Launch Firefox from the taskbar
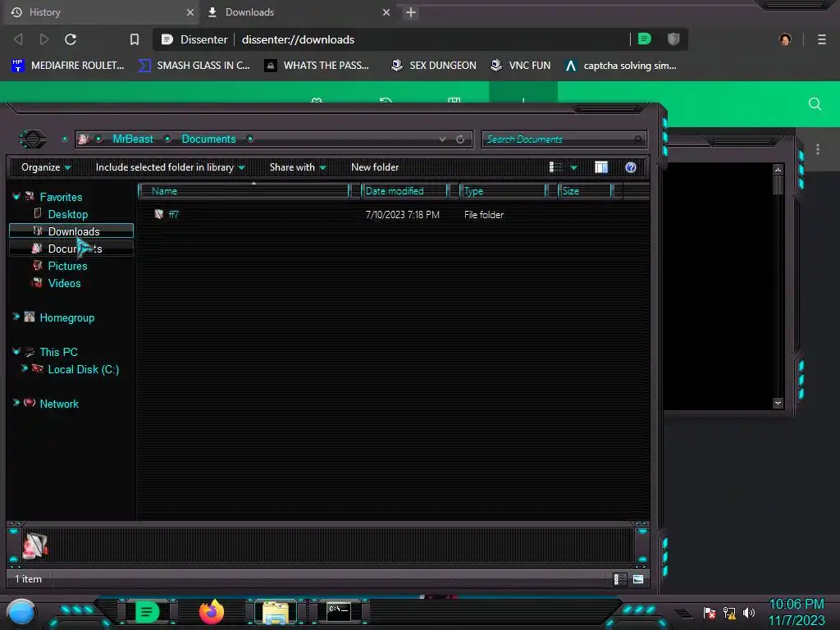840x630 pixels. 212,612
